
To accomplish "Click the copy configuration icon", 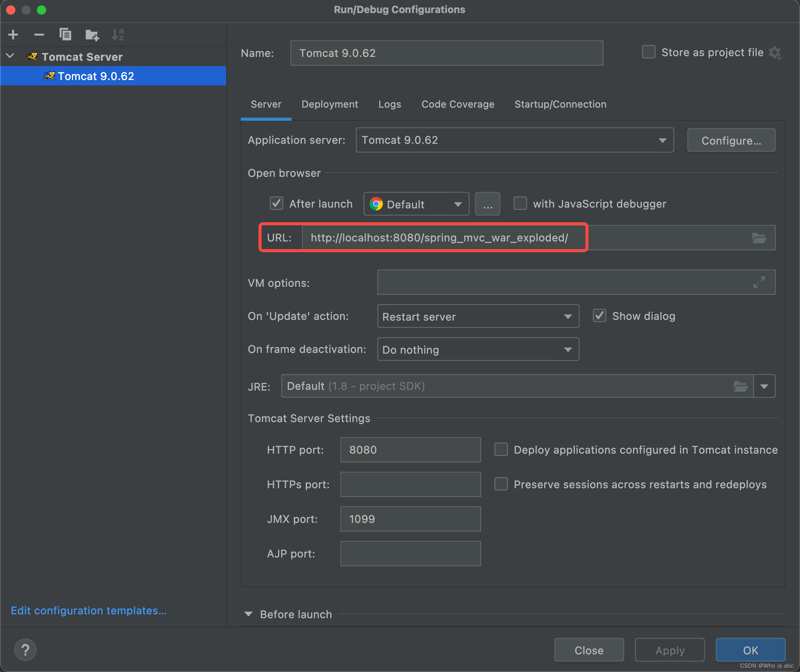I will [x=65, y=35].
